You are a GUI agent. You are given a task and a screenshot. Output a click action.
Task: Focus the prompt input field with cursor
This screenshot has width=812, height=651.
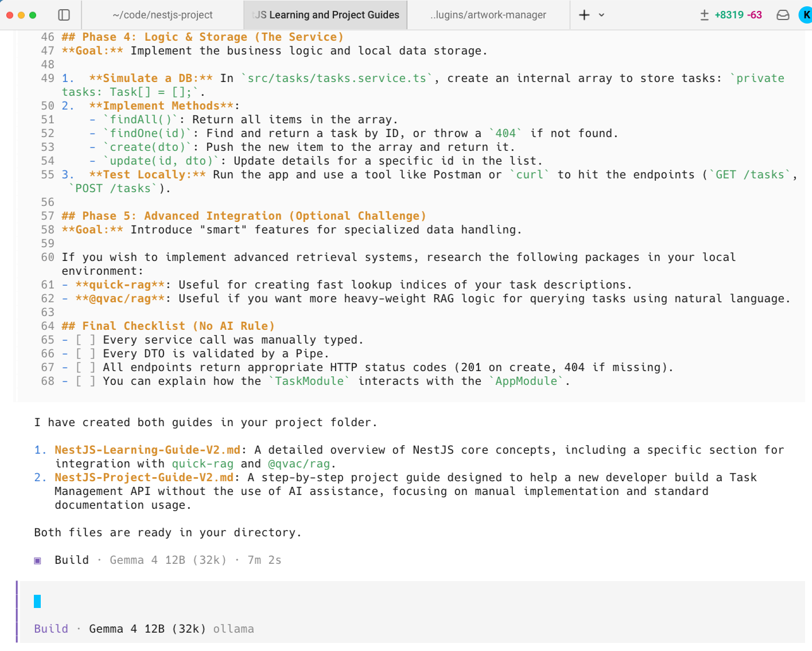tap(411, 601)
